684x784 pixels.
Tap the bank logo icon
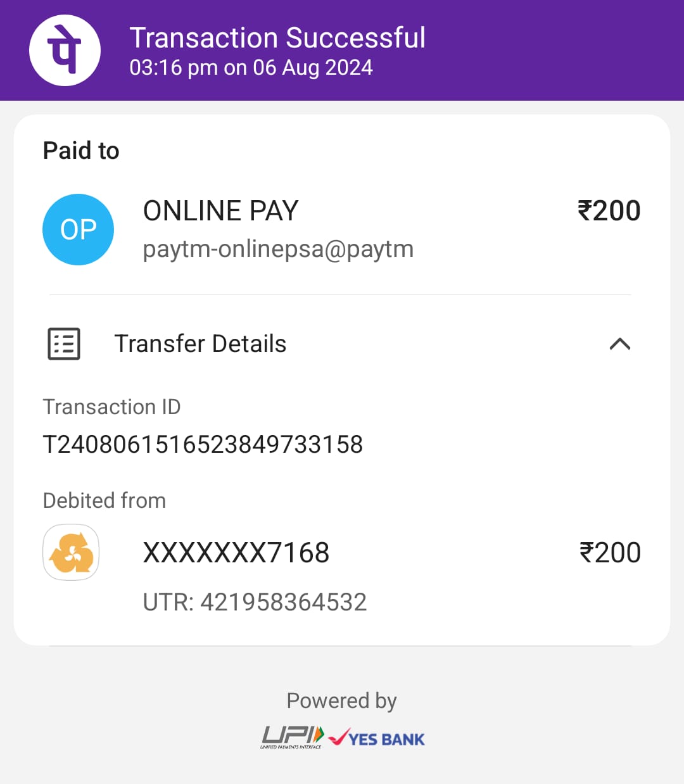tap(71, 552)
